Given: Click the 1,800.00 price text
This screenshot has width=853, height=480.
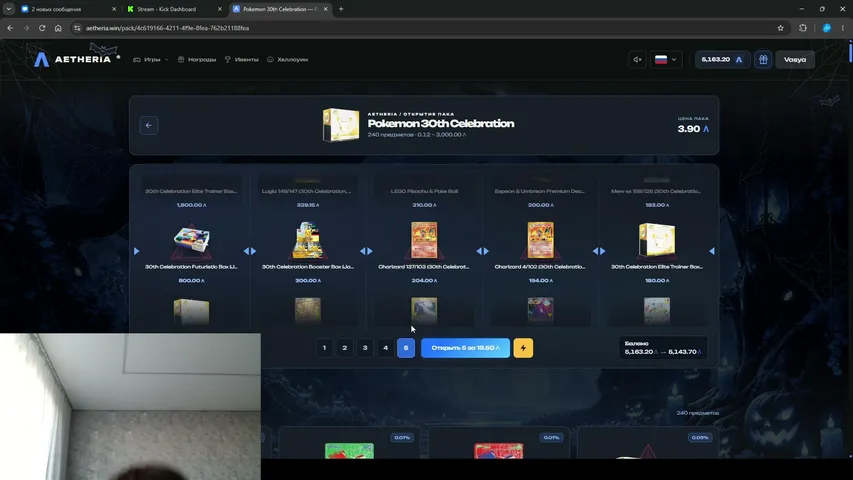Looking at the screenshot, I should coord(191,205).
